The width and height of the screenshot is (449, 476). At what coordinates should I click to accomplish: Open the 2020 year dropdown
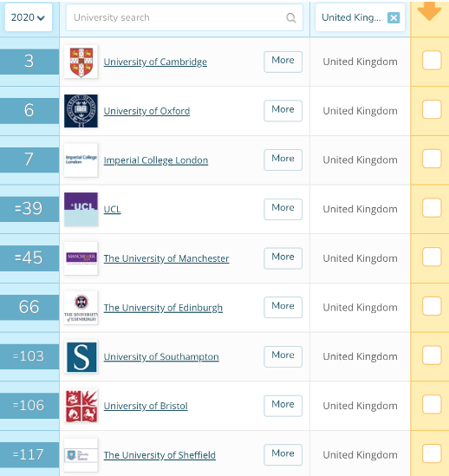click(x=29, y=17)
